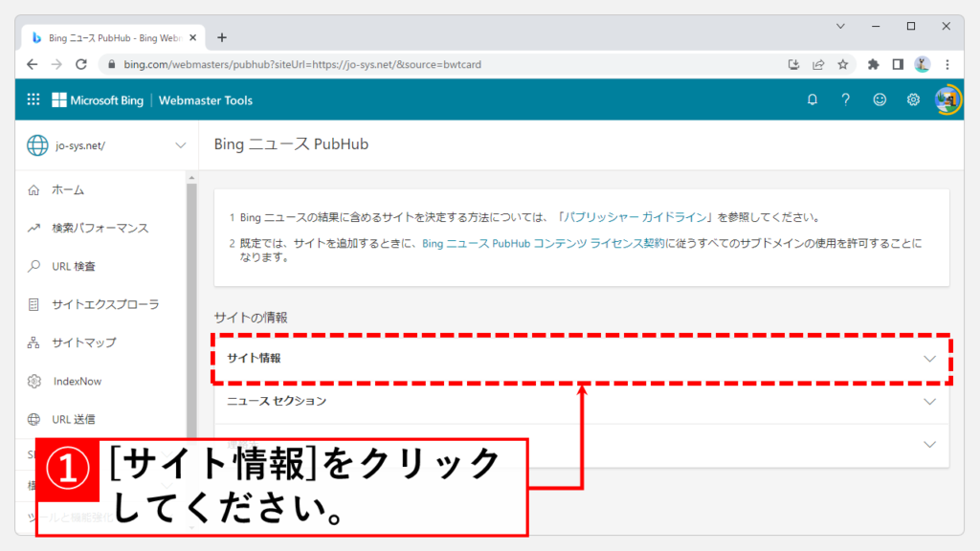Expand the ニュース セクション chevron
Viewport: 980px width, 551px height.
pos(929,402)
